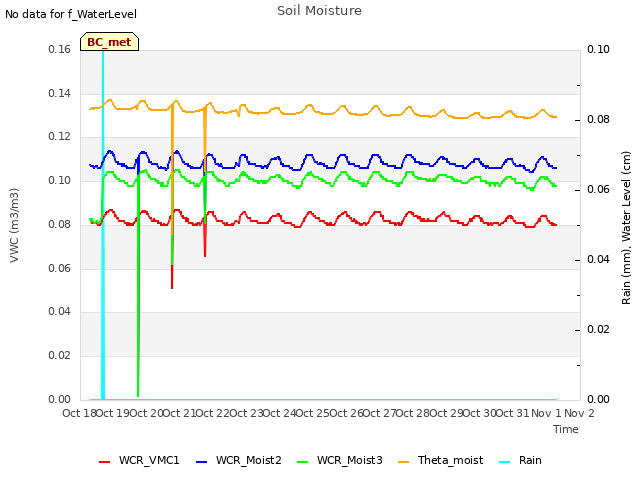This screenshot has width=640, height=480.
Task: Click the 0.10 right axis tick label
Action: click(598, 49)
